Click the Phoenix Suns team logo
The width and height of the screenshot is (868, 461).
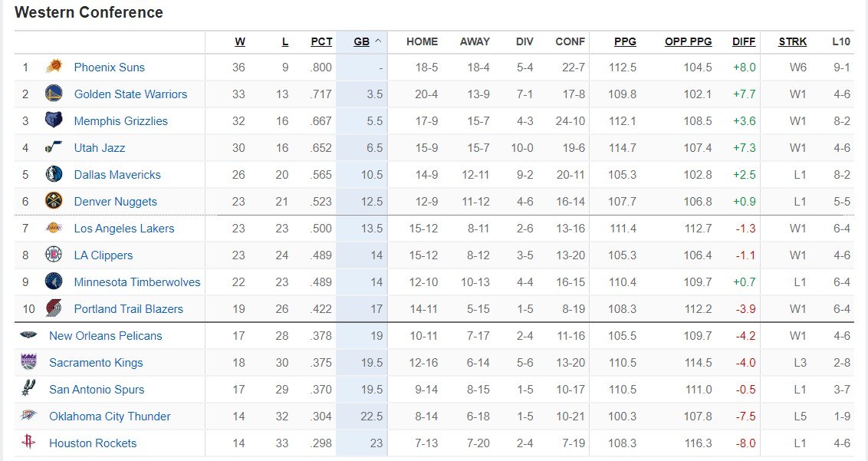[x=54, y=68]
